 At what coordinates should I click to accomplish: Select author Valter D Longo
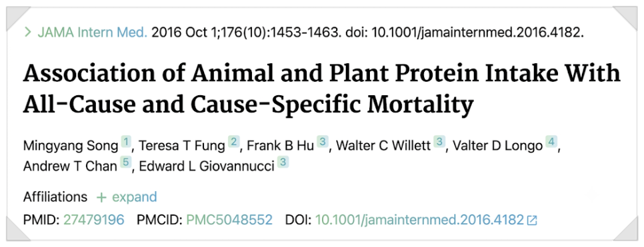[497, 146]
